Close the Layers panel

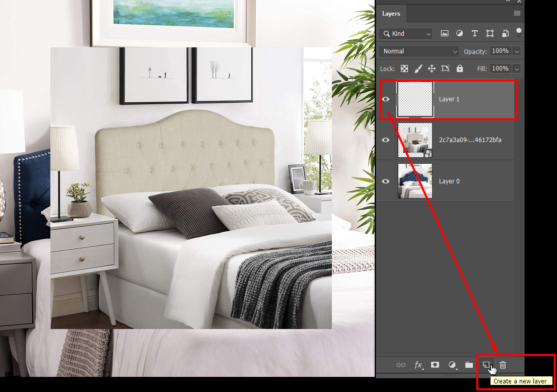tap(519, 2)
